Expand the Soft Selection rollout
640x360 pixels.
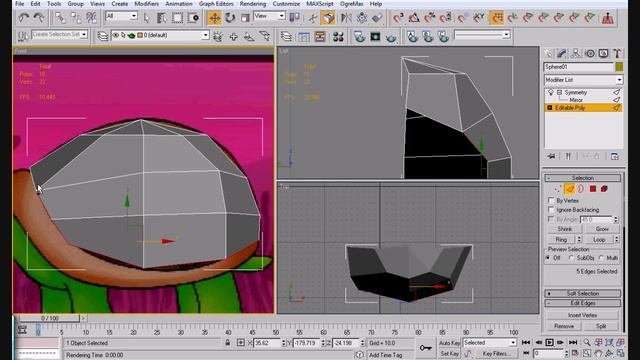(x=582, y=293)
